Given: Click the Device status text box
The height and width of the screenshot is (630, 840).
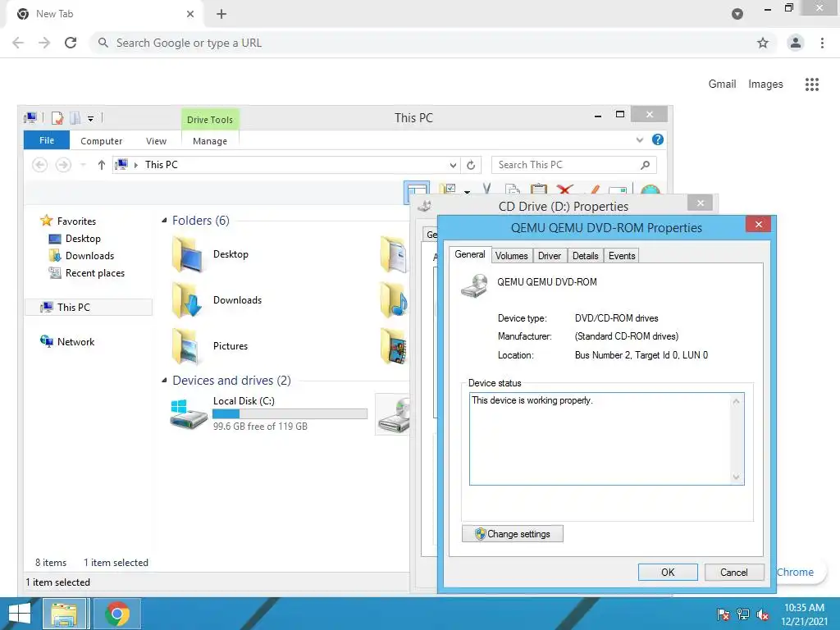Looking at the screenshot, I should 606,439.
